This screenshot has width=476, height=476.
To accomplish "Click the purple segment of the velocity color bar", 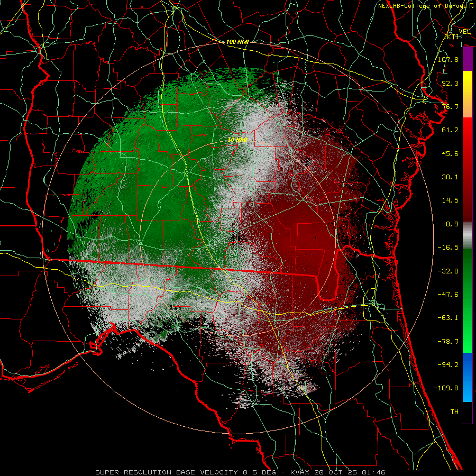I will pos(467,59).
